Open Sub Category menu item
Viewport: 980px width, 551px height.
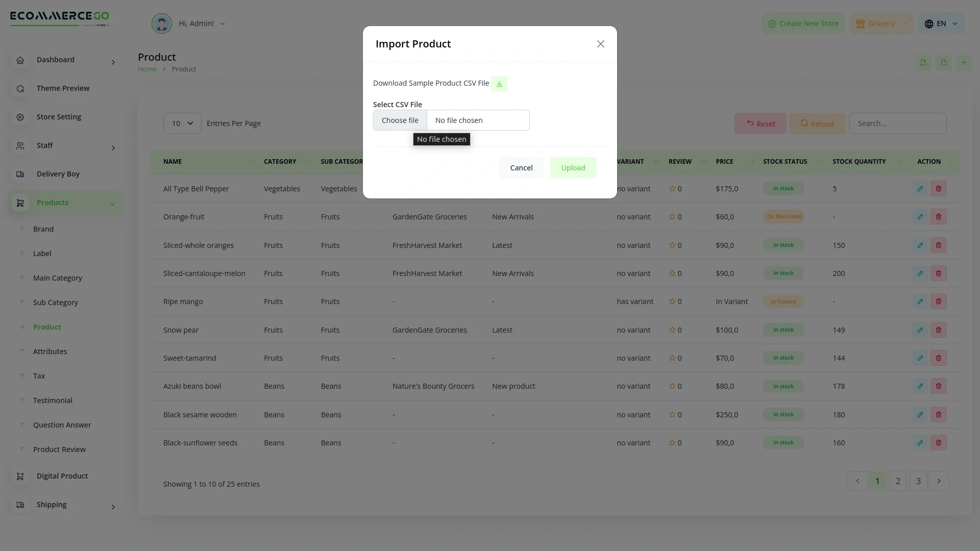[x=55, y=303]
